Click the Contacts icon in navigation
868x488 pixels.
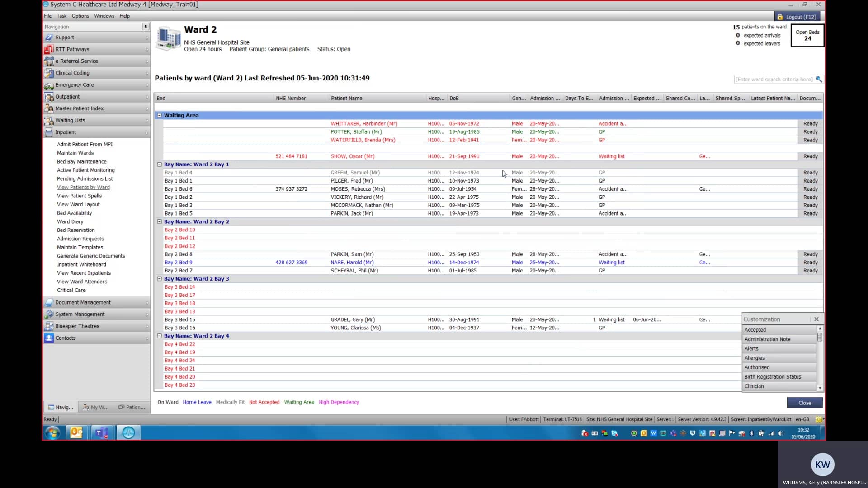49,338
